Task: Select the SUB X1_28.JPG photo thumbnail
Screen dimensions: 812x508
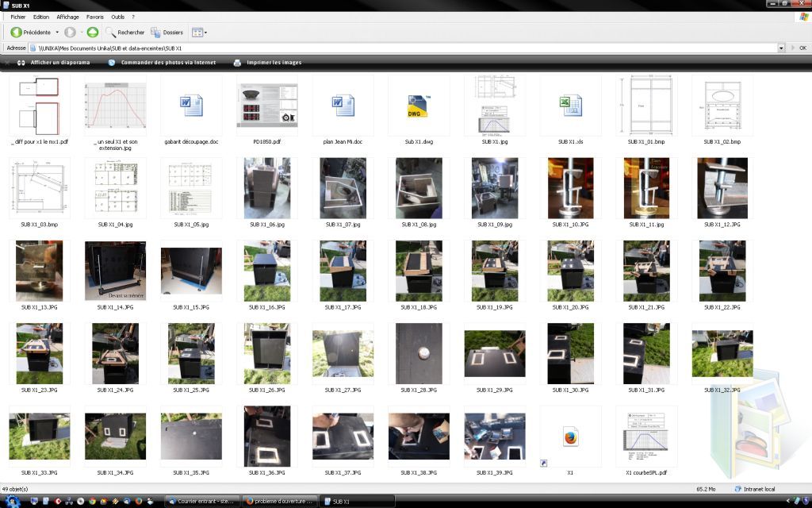Action: [419, 353]
